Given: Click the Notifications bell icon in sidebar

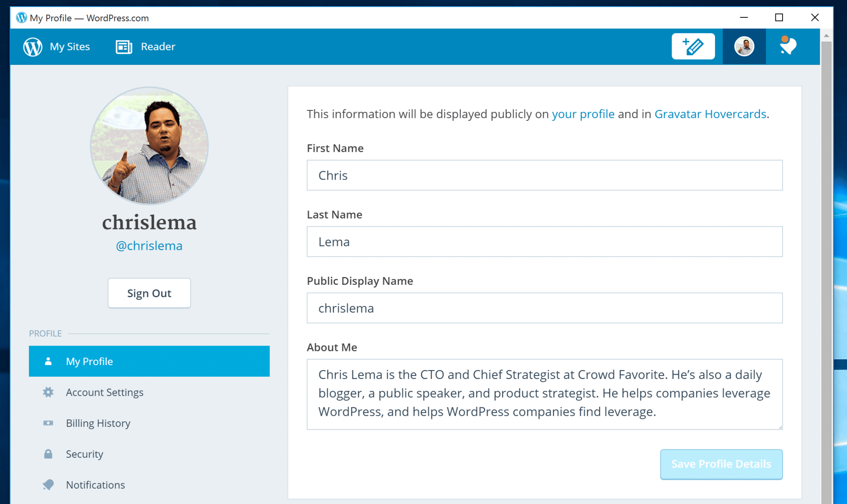Looking at the screenshot, I should (48, 485).
